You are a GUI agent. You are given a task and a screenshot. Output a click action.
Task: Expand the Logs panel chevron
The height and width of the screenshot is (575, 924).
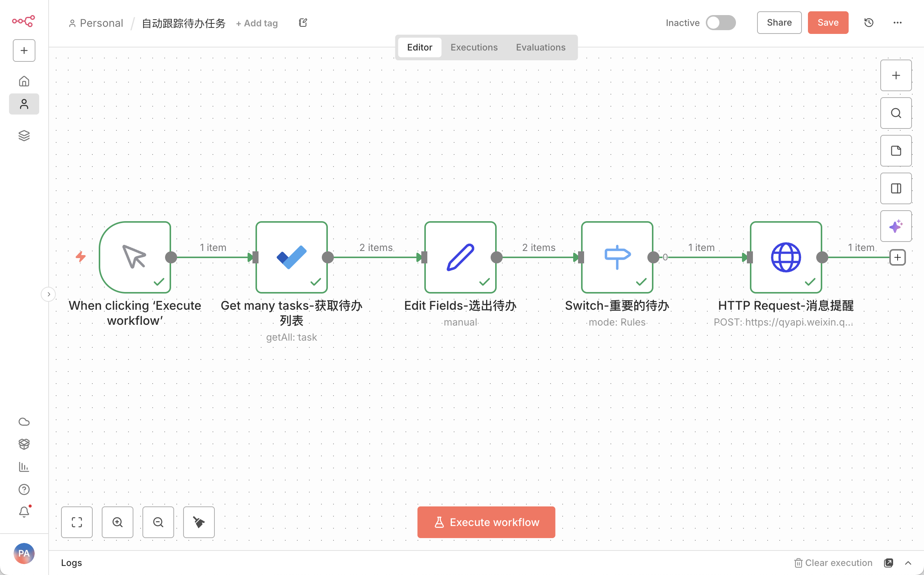coord(908,563)
